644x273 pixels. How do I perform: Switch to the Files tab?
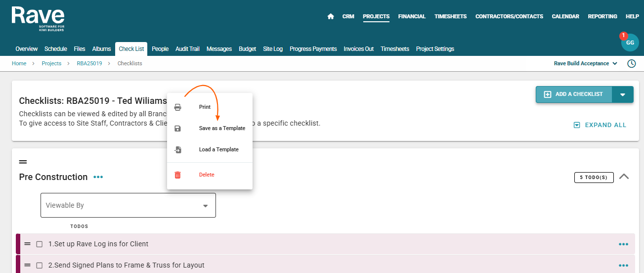pyautogui.click(x=80, y=49)
